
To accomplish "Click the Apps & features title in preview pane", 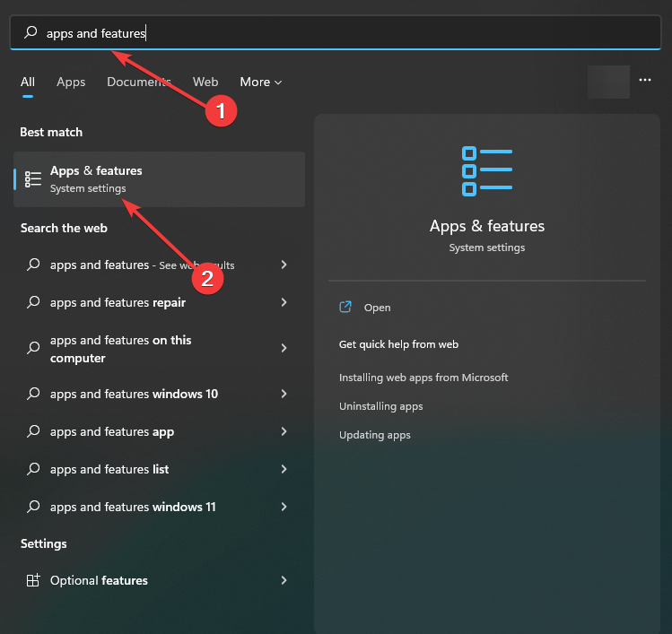I will pyautogui.click(x=487, y=226).
